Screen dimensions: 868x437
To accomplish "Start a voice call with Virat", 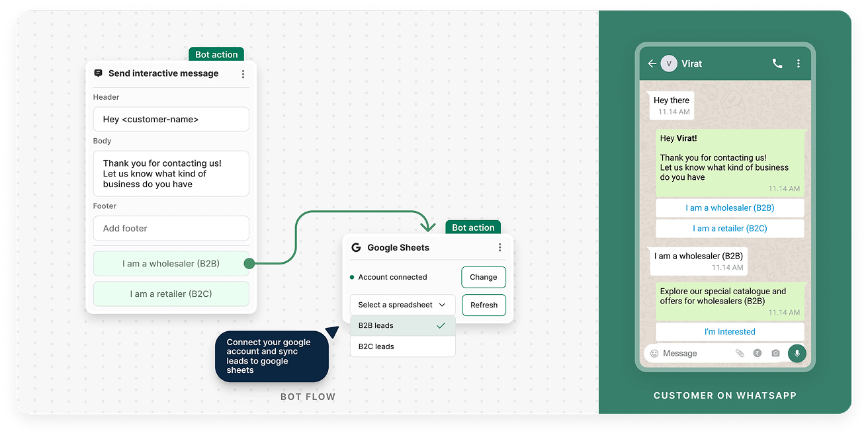I will (777, 63).
